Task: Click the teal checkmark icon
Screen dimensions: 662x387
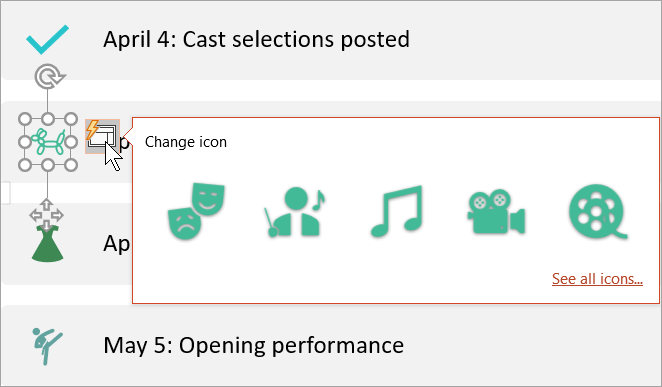Action: click(47, 39)
